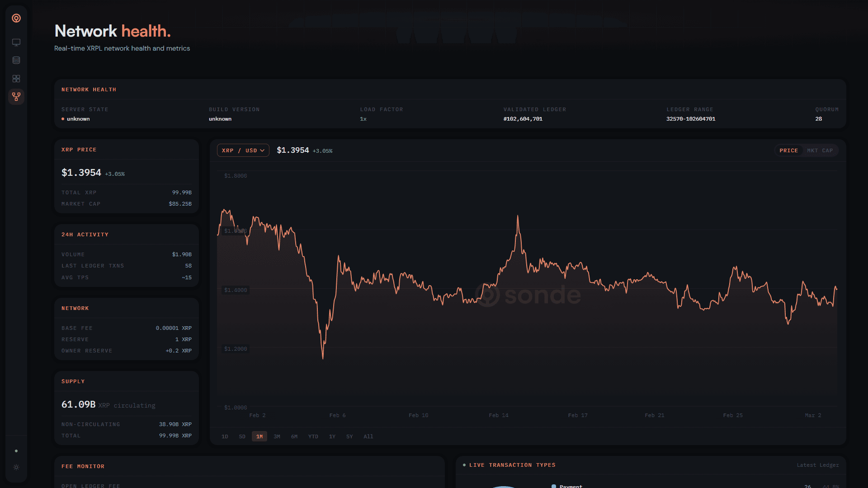Enable the PRICE chart mode
Image resolution: width=868 pixels, height=488 pixels.
(x=789, y=150)
